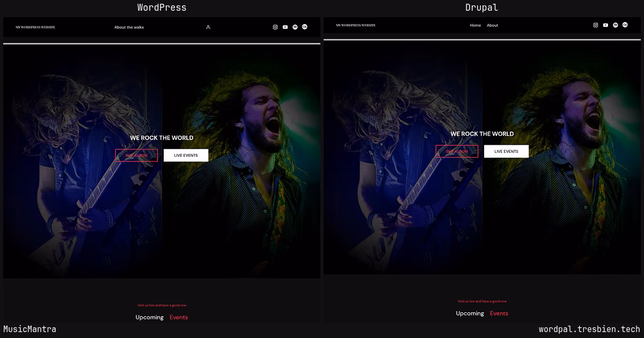Open Instagram icon in Drupal site header
Viewport: 644px width, 338px height.
(x=596, y=25)
